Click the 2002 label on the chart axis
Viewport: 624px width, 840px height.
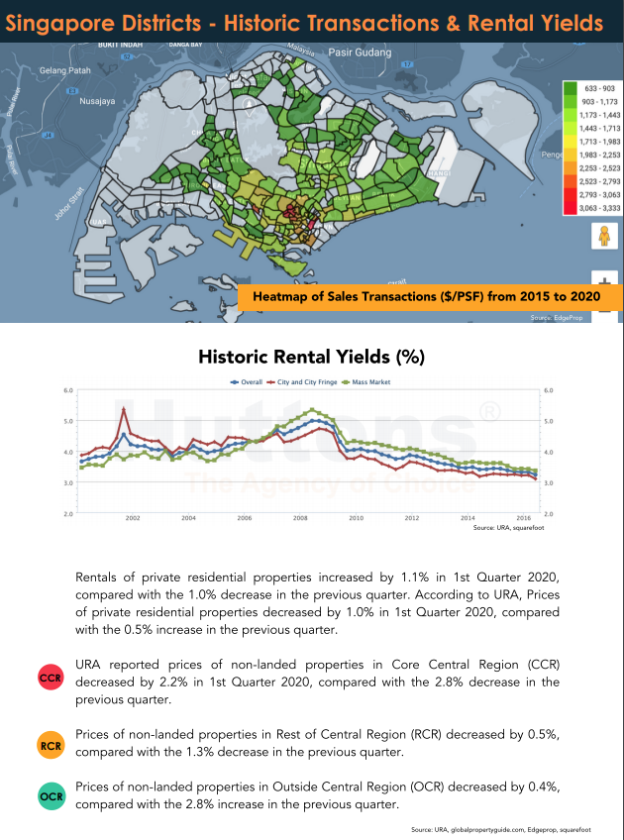133,518
